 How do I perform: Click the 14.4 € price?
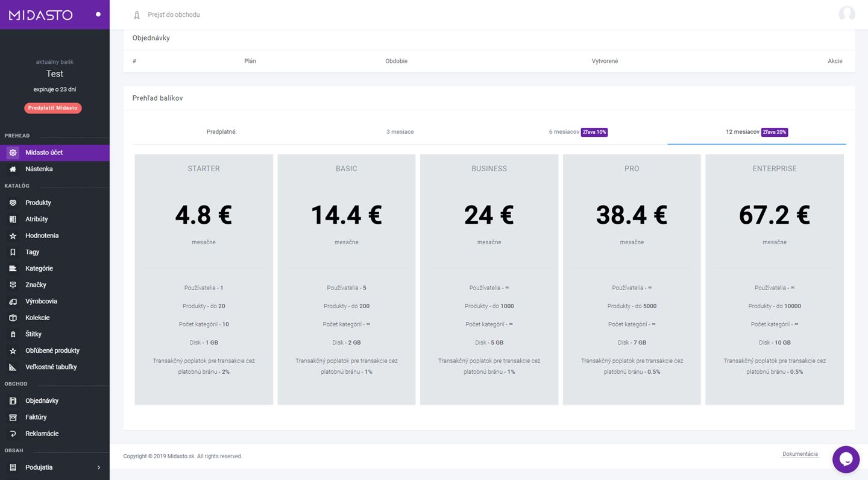pyautogui.click(x=347, y=215)
